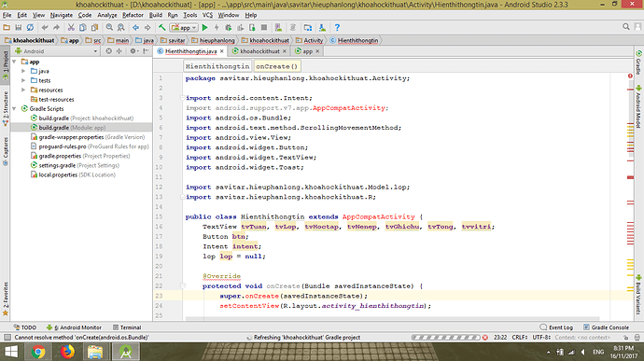The width and height of the screenshot is (644, 361).
Task: Switch to the app editor tab
Action: pyautogui.click(x=307, y=51)
